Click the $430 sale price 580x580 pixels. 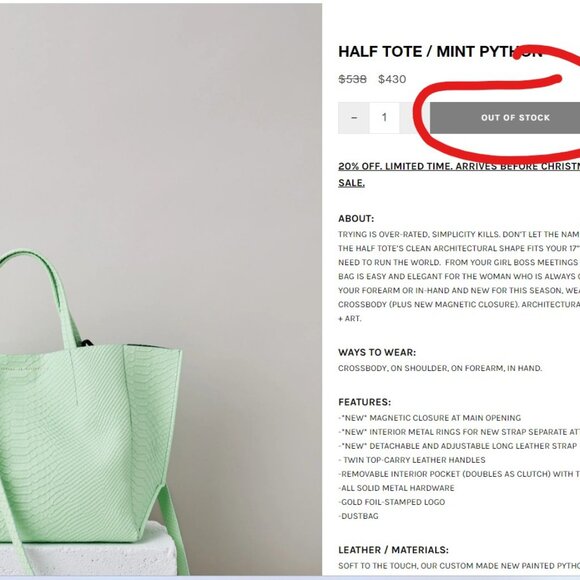[x=392, y=79]
